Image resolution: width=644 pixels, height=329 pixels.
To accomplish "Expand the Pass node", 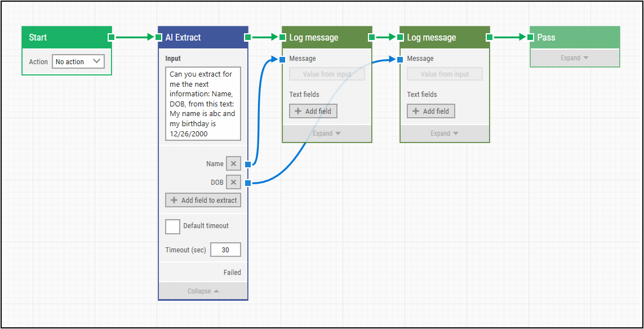I will click(x=574, y=58).
